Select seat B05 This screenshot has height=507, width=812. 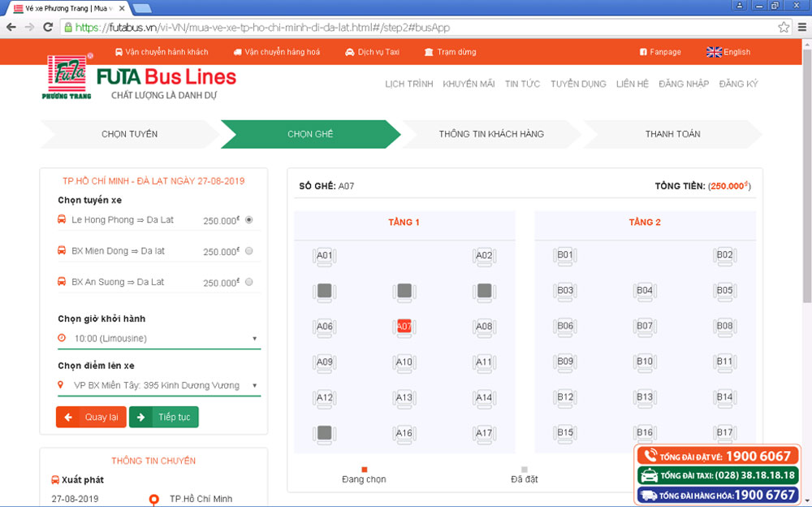724,291
